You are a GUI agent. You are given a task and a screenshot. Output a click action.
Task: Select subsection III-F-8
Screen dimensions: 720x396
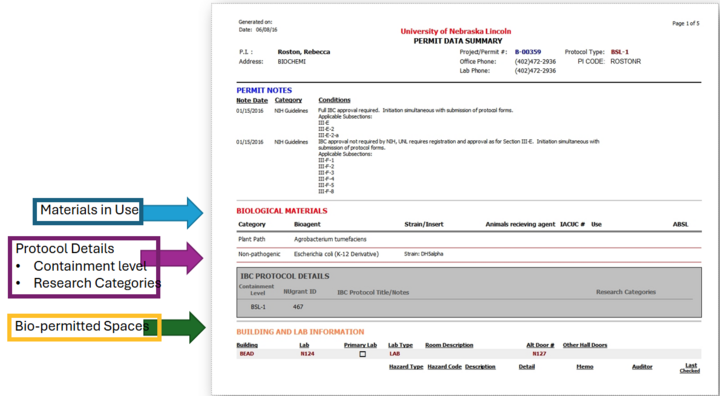(326, 192)
